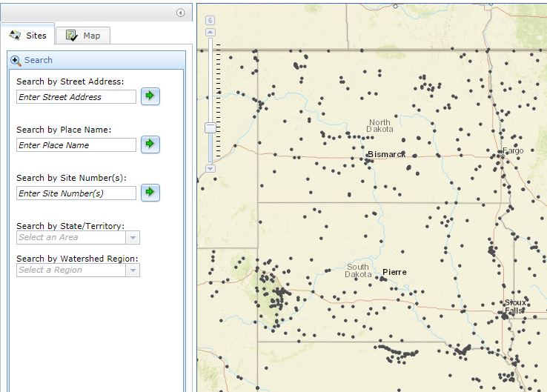Click the Enter Street Address field
This screenshot has height=392, width=547.
tap(76, 97)
